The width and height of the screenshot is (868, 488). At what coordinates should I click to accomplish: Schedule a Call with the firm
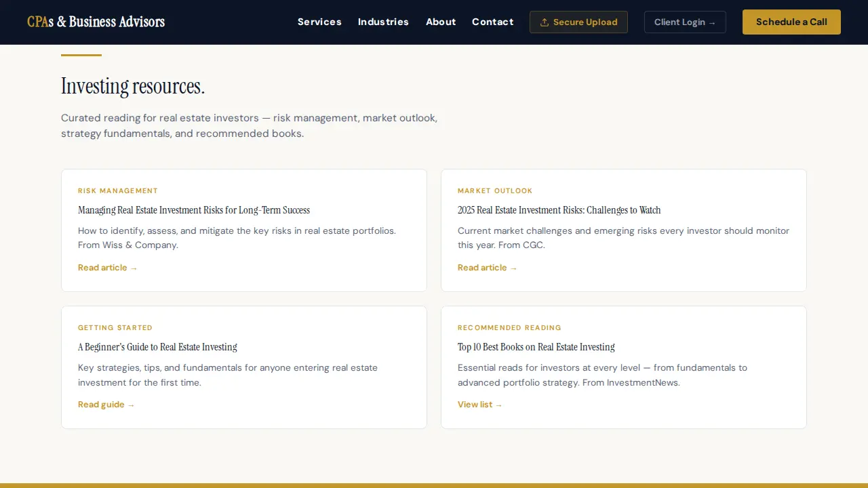(791, 22)
